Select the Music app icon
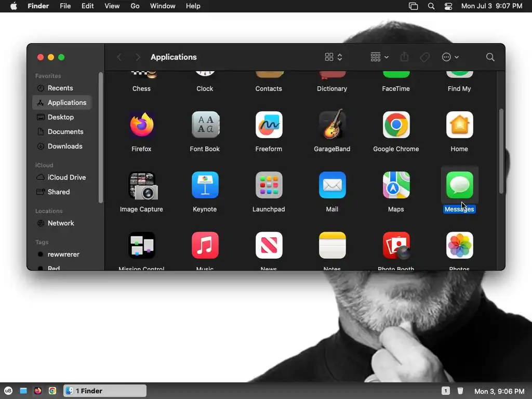532x399 pixels. point(205,245)
